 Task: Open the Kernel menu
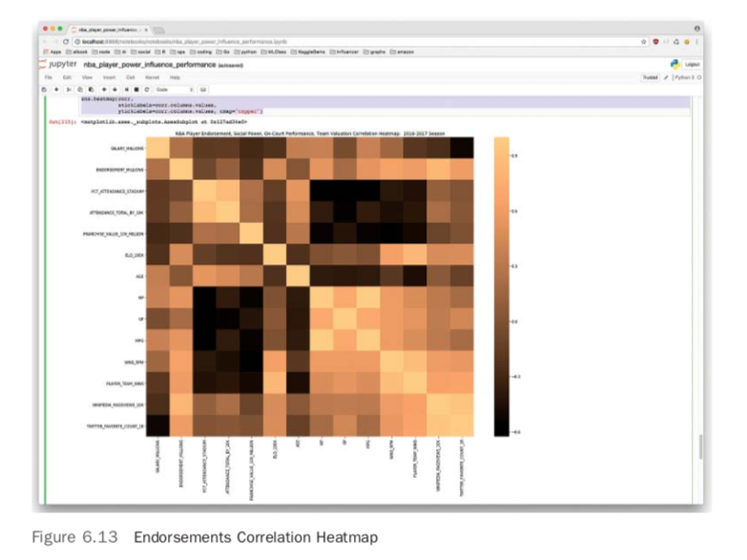[153, 77]
